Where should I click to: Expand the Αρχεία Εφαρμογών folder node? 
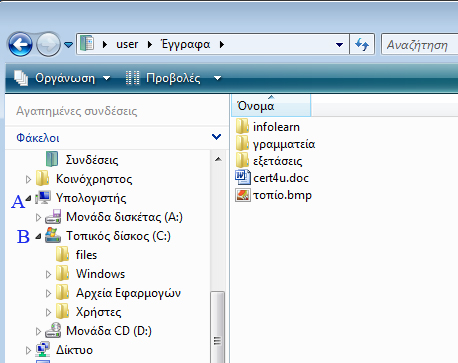tap(48, 293)
